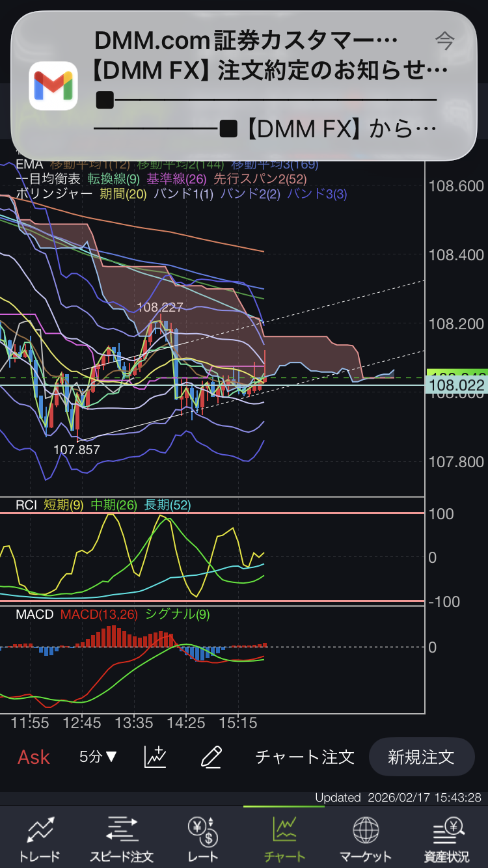Tap the チャート注文 button
The width and height of the screenshot is (488, 868).
click(305, 757)
